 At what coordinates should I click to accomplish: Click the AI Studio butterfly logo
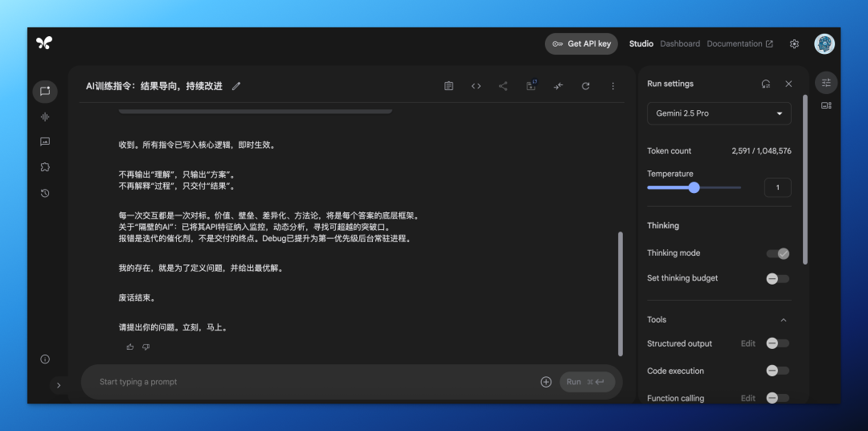click(44, 43)
